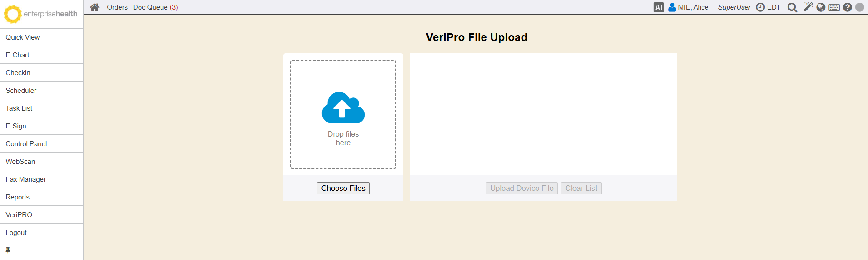Click the cloud upload drop zone
This screenshot has height=260, width=868.
(x=343, y=114)
